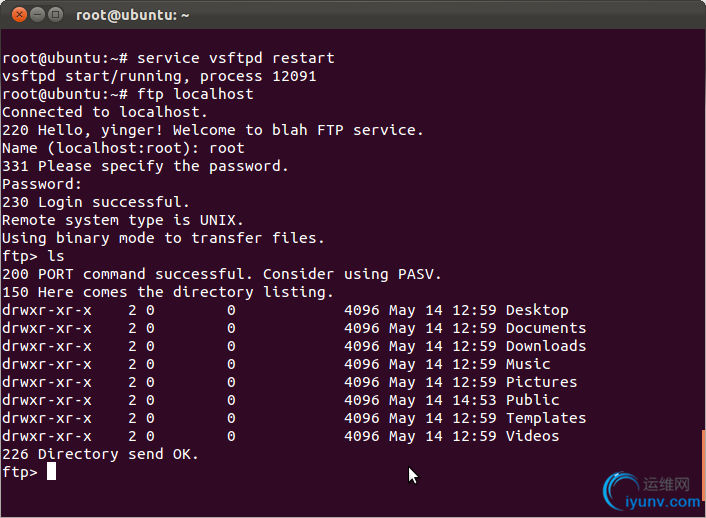Maximize the terminal window
The height and width of the screenshot is (518, 706).
pos(55,15)
